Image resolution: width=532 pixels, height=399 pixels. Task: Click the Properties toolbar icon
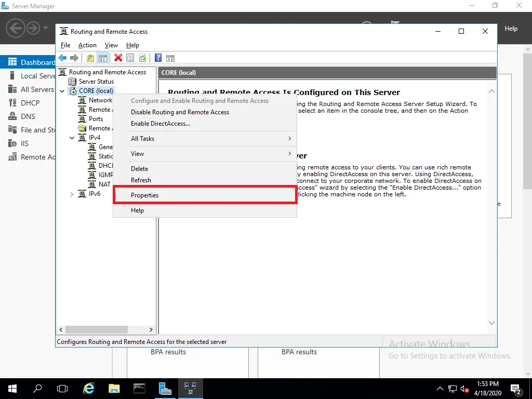(x=130, y=58)
